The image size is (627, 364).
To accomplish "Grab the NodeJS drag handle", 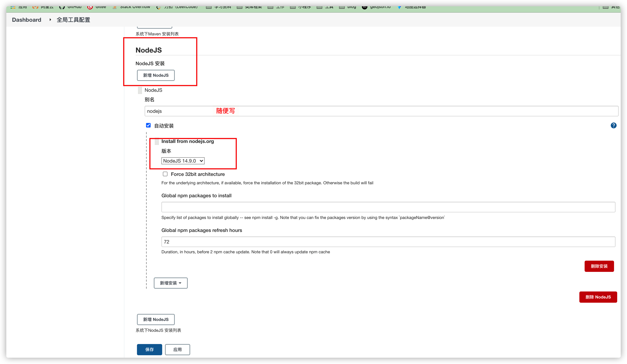I will tap(140, 90).
